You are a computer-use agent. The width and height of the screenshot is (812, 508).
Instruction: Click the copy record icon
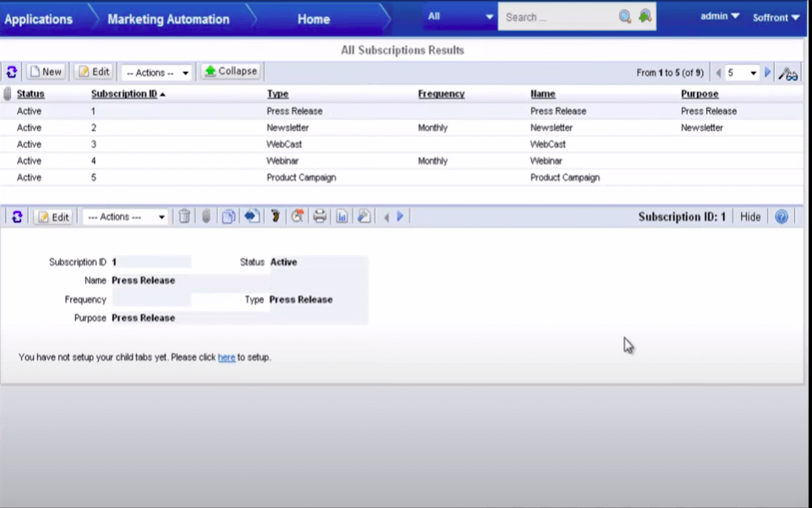[x=228, y=216]
